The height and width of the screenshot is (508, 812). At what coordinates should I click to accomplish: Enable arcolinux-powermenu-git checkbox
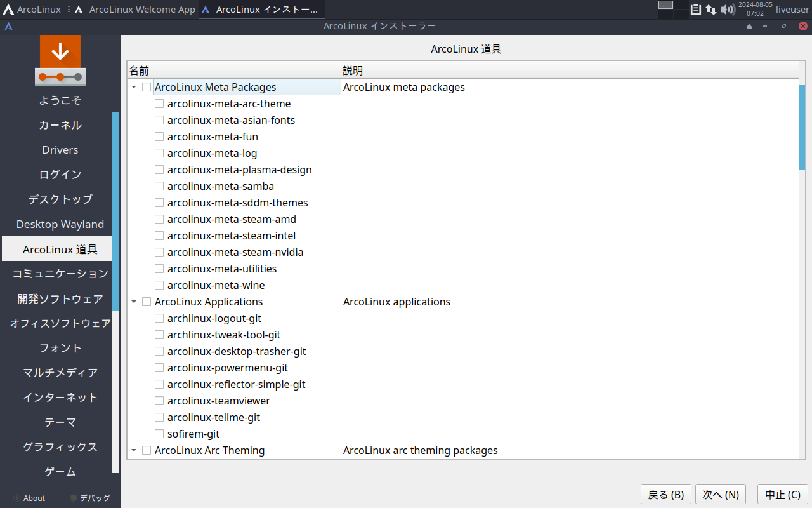(159, 368)
